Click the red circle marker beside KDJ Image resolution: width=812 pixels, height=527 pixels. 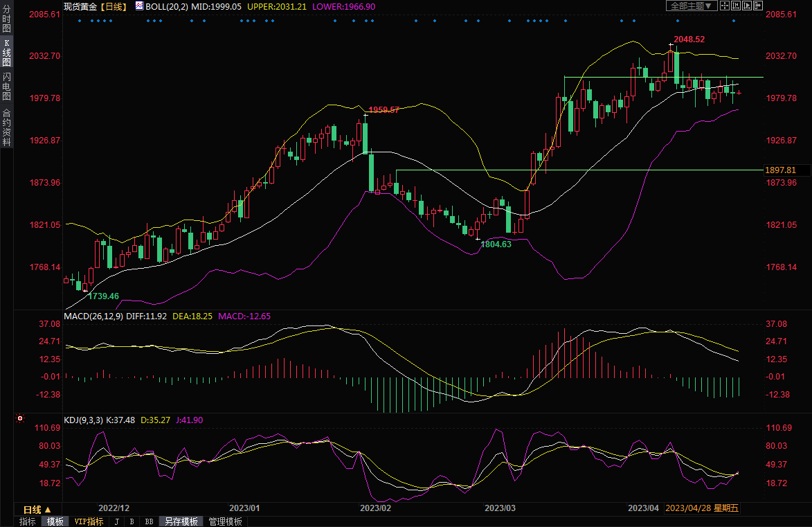coord(19,419)
